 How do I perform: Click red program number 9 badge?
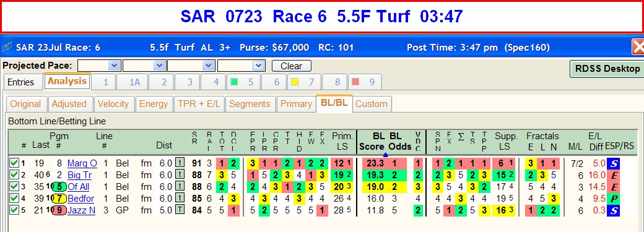59,210
